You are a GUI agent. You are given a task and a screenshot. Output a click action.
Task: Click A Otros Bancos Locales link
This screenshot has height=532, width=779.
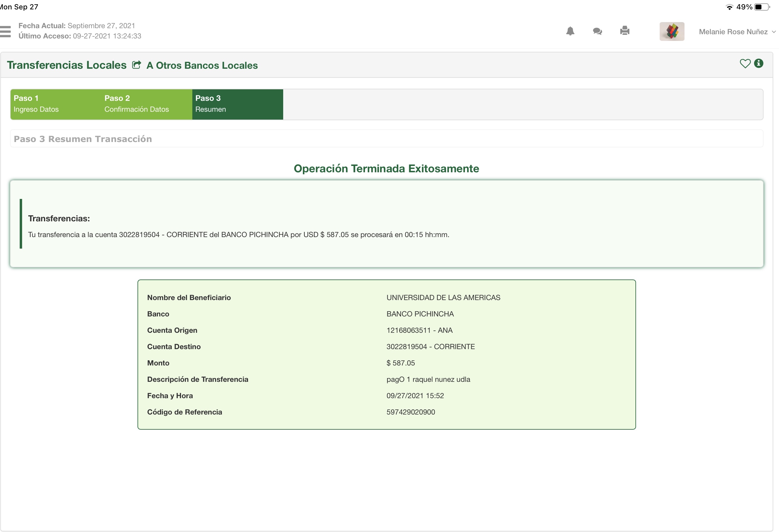coord(202,65)
